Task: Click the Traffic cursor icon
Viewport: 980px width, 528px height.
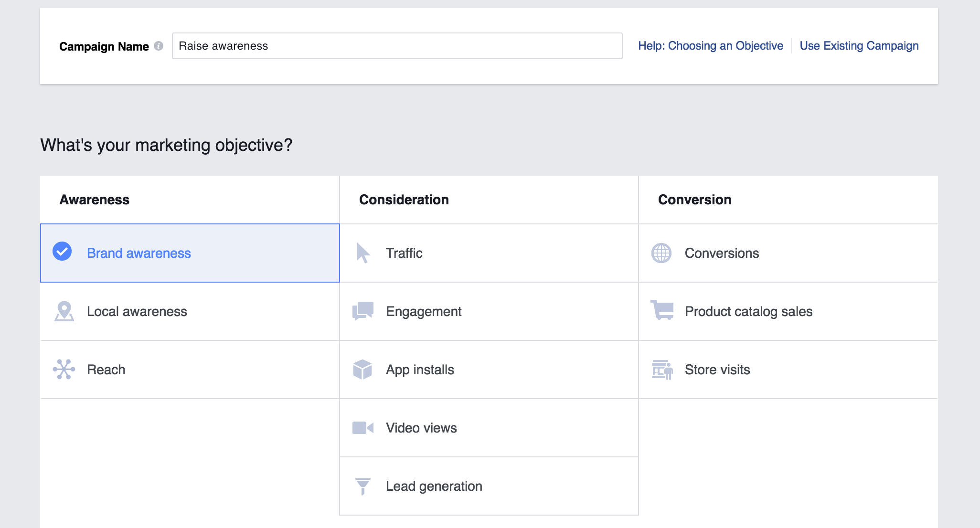Action: coord(363,253)
